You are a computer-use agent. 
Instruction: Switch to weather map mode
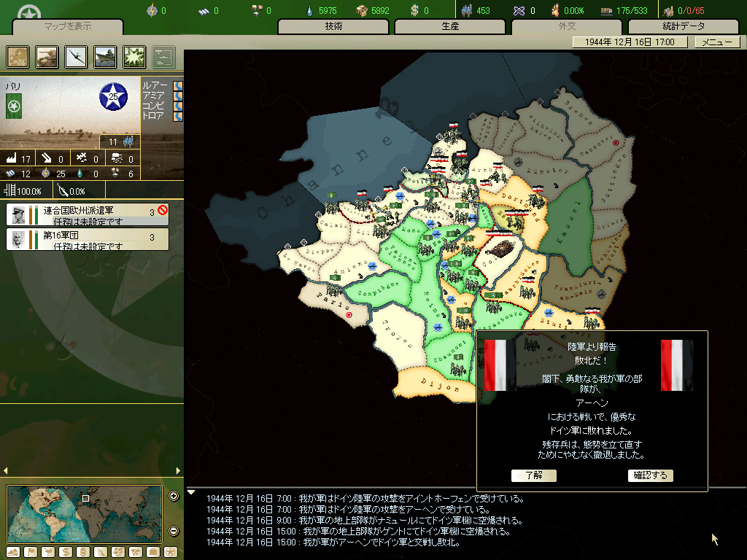pyautogui.click(x=48, y=552)
